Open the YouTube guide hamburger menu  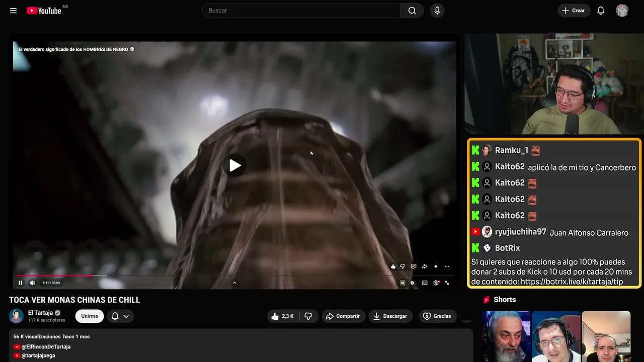pyautogui.click(x=14, y=11)
